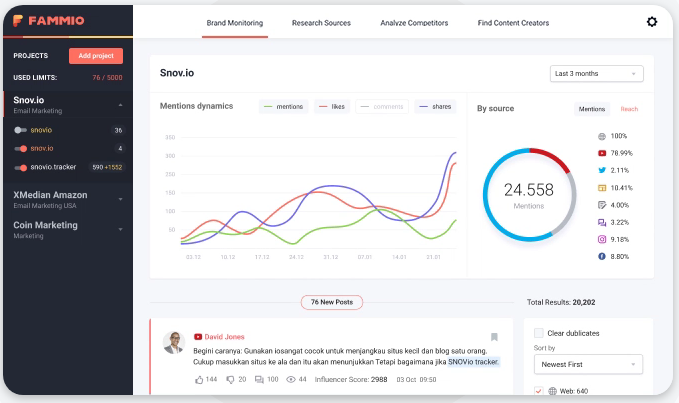The image size is (679, 403).
Task: Select the web globe source icon at 100%
Action: 601,136
